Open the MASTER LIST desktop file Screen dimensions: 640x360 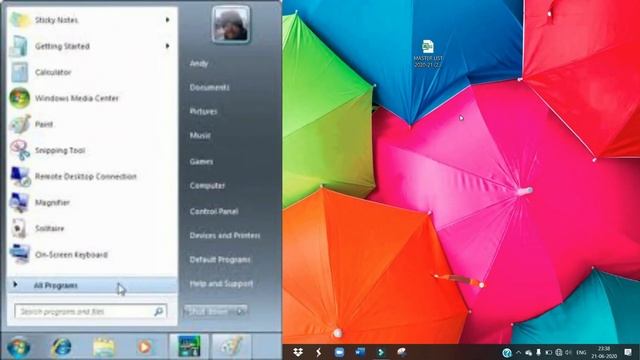pos(428,54)
